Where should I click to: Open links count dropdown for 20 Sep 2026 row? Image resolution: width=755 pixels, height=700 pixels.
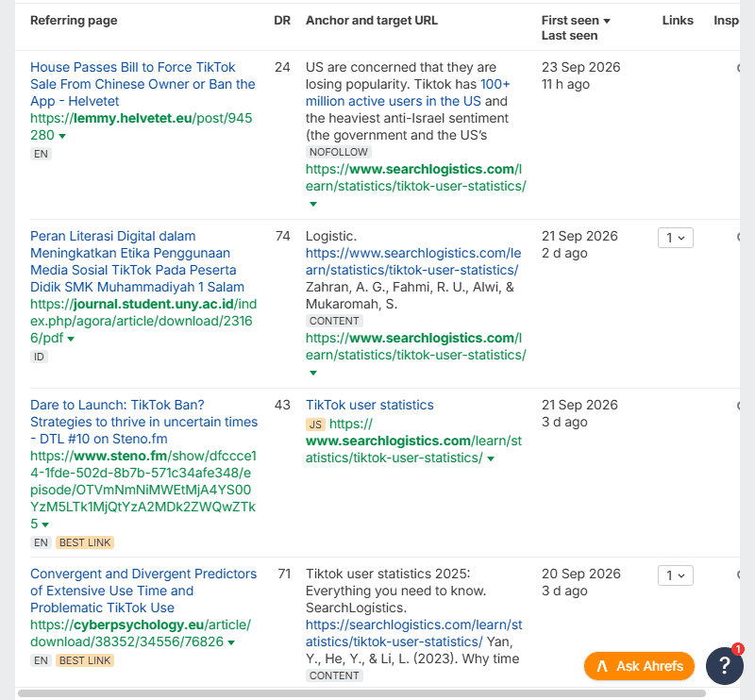tap(675, 575)
